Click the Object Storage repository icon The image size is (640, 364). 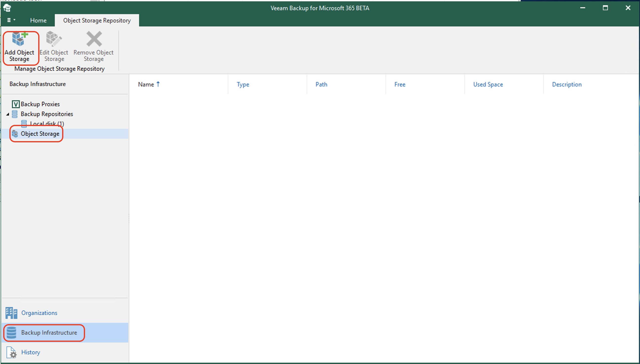(16, 133)
